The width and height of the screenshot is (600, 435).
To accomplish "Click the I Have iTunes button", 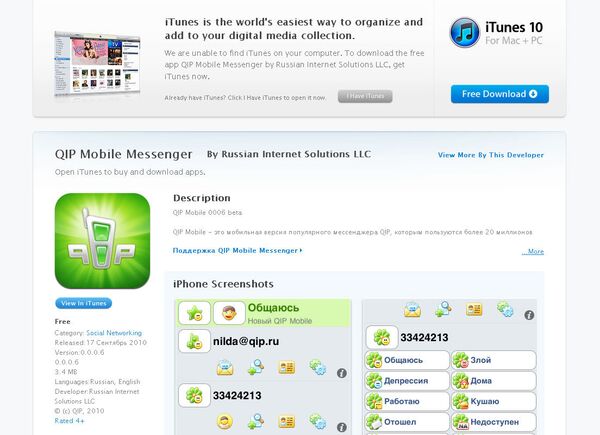I will (x=365, y=96).
